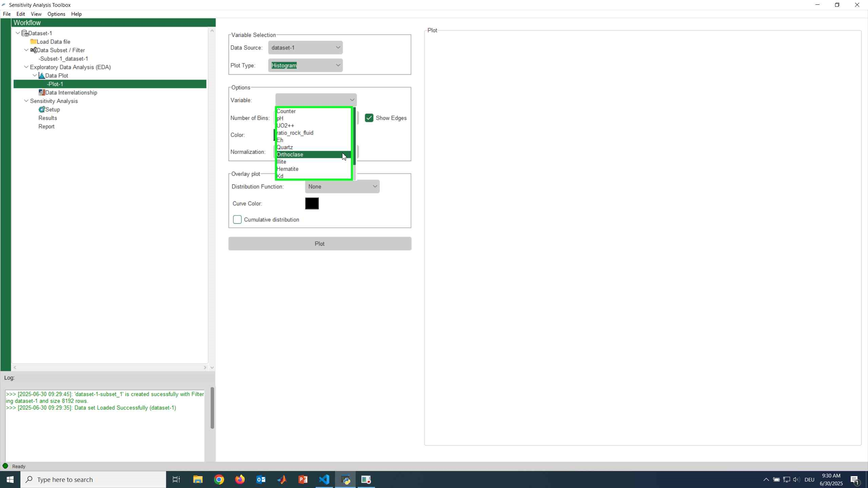Choose ratio_rock_fluid from variable list
The image size is (868, 488).
coord(314,133)
